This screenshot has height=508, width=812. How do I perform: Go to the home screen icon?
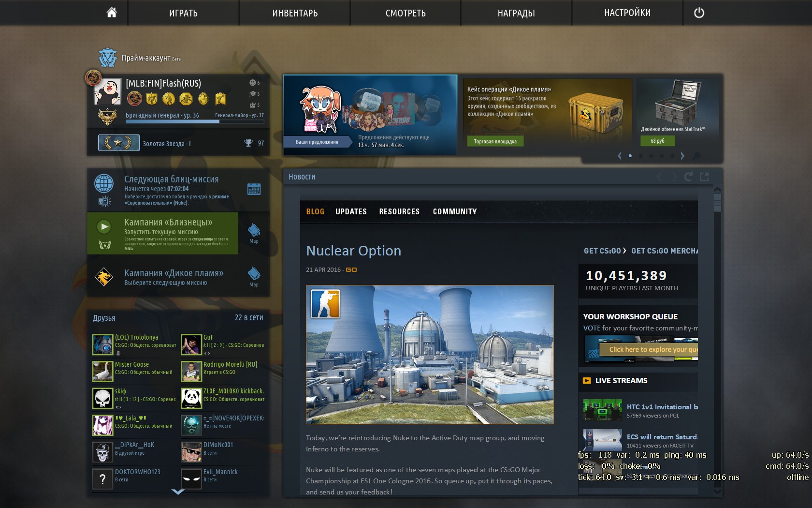(112, 13)
